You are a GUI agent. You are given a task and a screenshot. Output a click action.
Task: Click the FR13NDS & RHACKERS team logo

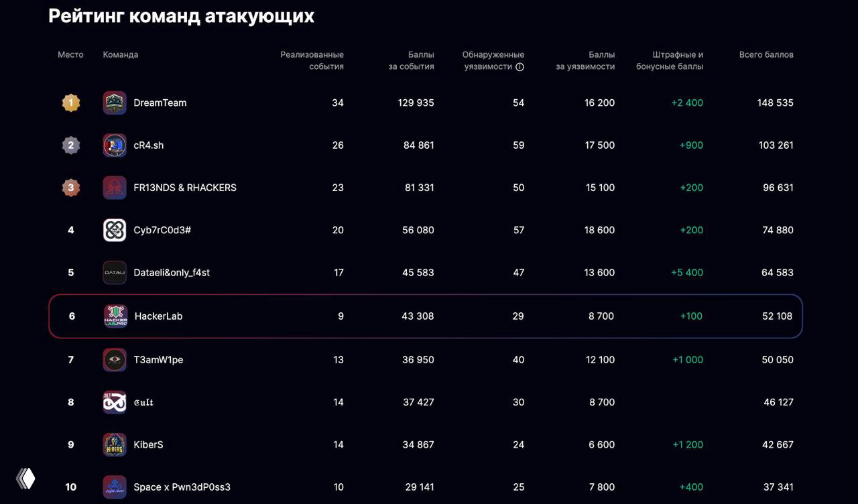115,188
